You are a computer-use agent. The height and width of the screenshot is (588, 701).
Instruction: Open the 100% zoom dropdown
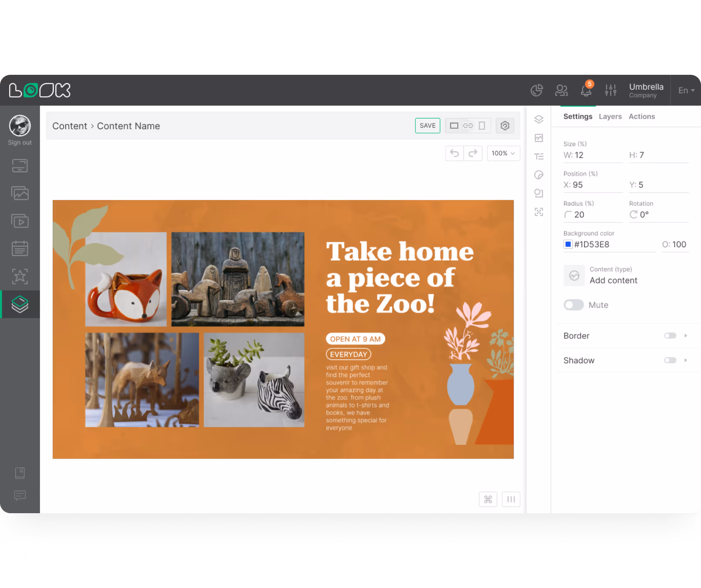(503, 153)
